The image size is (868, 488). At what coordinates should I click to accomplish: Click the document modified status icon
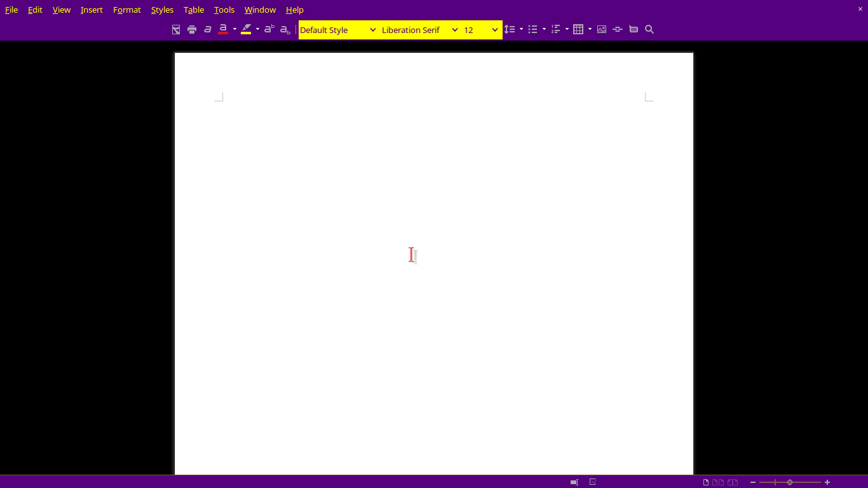coord(592,482)
